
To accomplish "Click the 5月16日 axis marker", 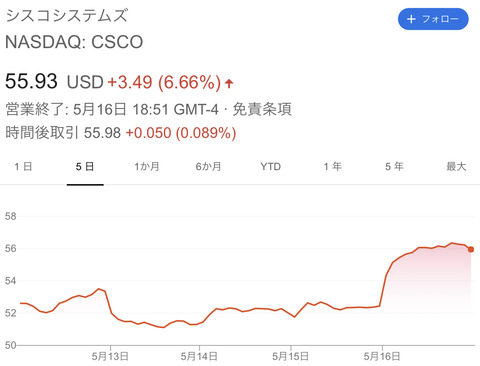I will coord(382,356).
